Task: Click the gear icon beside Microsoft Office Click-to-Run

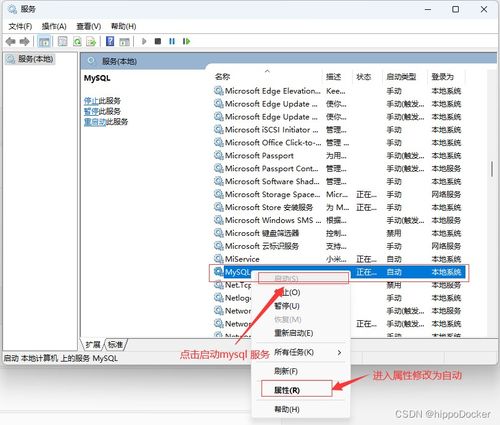Action: 219,142
